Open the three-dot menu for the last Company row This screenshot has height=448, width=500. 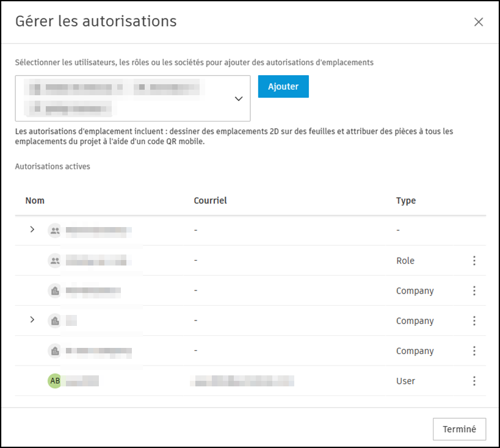[474, 351]
